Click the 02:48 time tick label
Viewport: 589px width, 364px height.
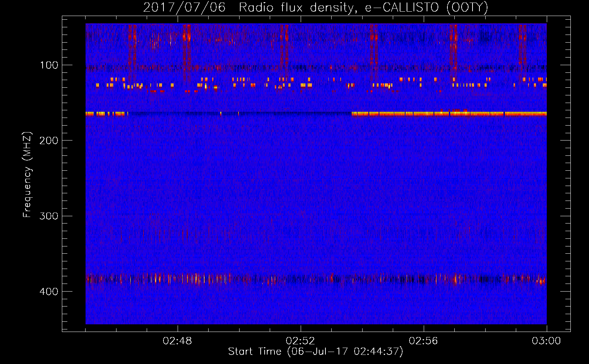click(x=177, y=341)
